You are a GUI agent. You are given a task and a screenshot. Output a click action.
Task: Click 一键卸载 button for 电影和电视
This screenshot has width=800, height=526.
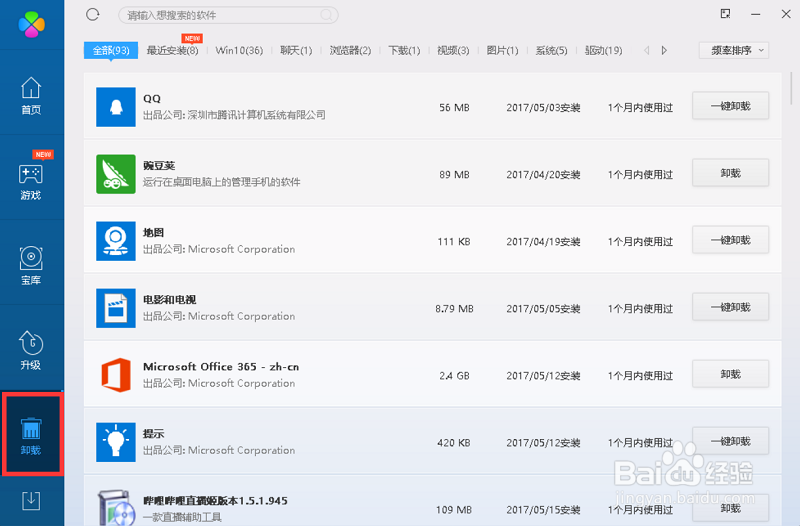click(731, 307)
